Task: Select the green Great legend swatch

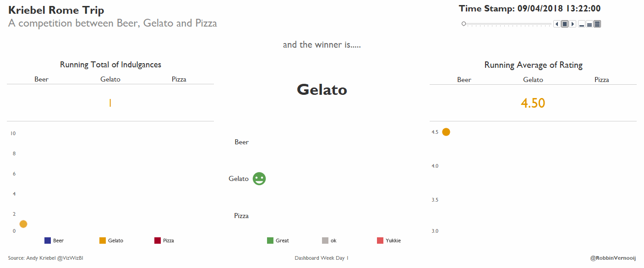Action: point(270,241)
